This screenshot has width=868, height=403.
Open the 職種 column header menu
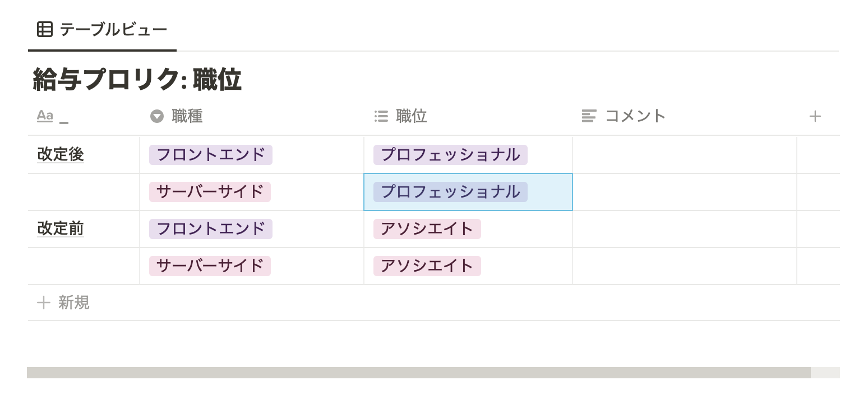point(187,116)
